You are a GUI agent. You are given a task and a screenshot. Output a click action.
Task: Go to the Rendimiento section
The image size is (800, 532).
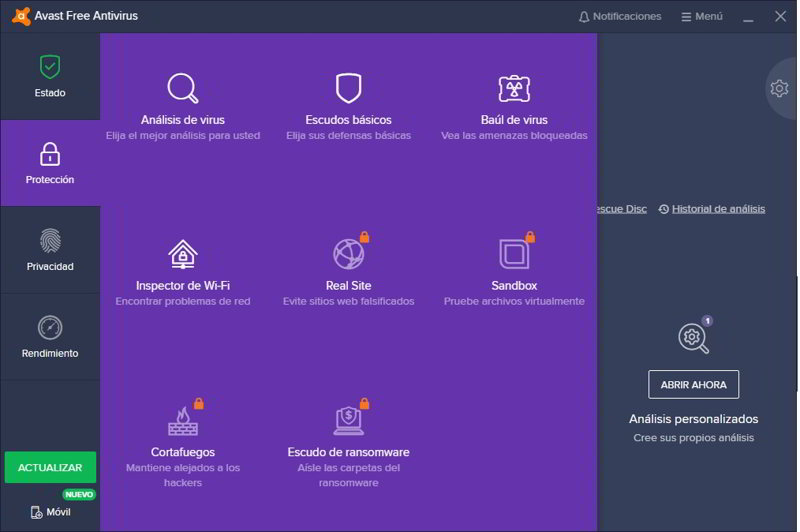tap(50, 337)
